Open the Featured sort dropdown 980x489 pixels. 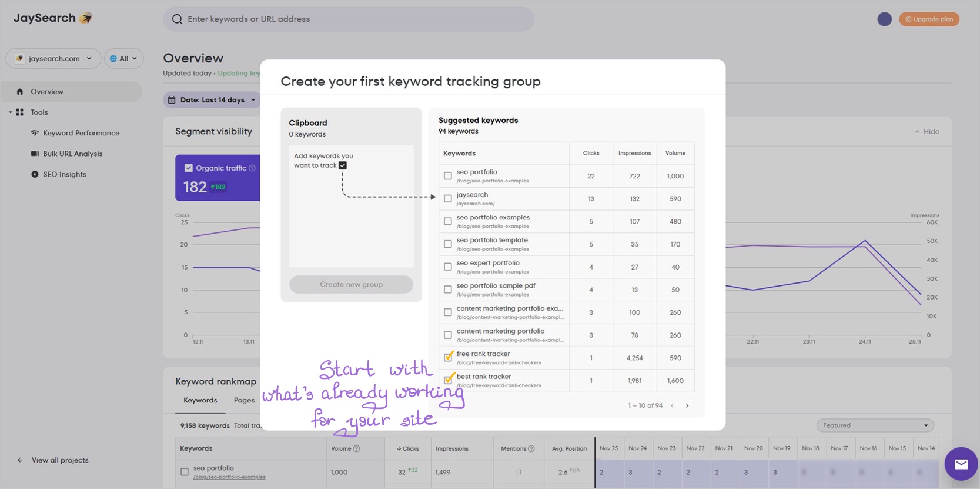pyautogui.click(x=875, y=425)
